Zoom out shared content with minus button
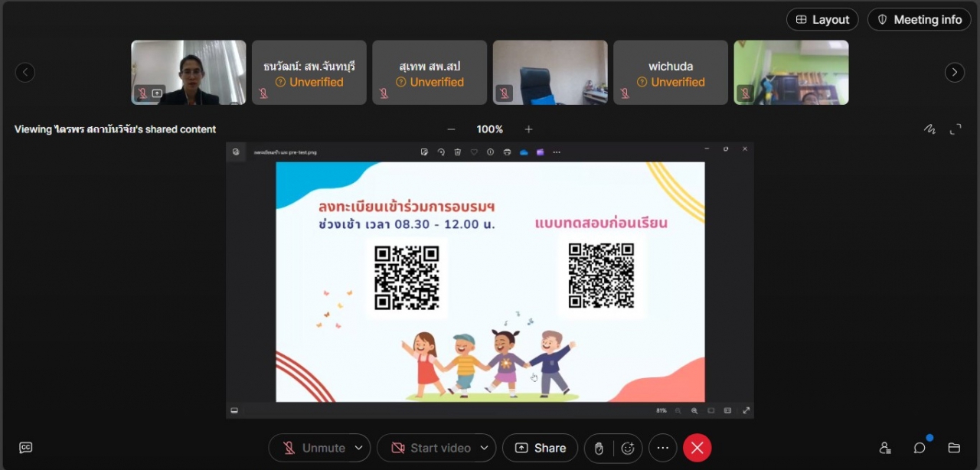The width and height of the screenshot is (980, 470). coord(451,129)
